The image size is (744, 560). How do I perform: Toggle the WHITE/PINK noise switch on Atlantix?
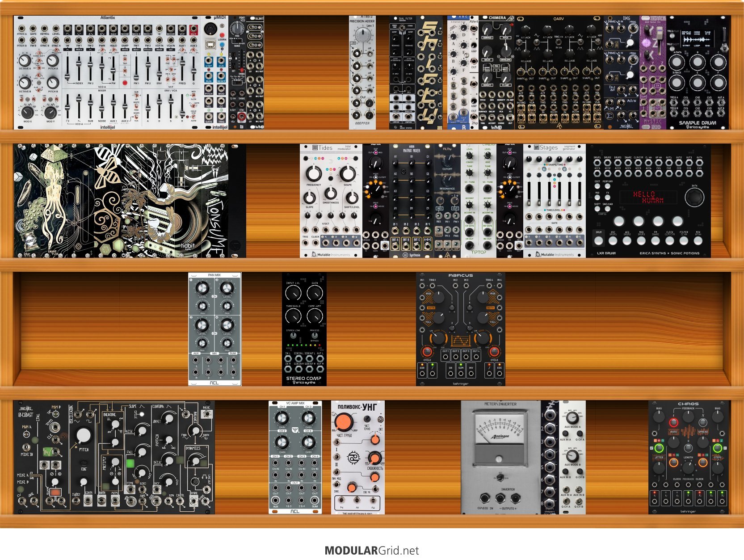(x=136, y=106)
